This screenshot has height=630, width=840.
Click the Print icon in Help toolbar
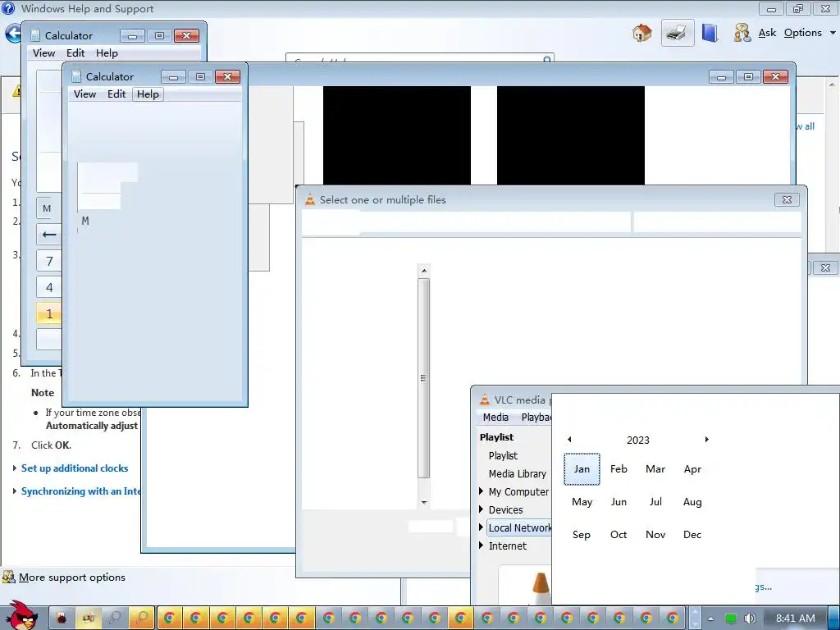[x=677, y=33]
